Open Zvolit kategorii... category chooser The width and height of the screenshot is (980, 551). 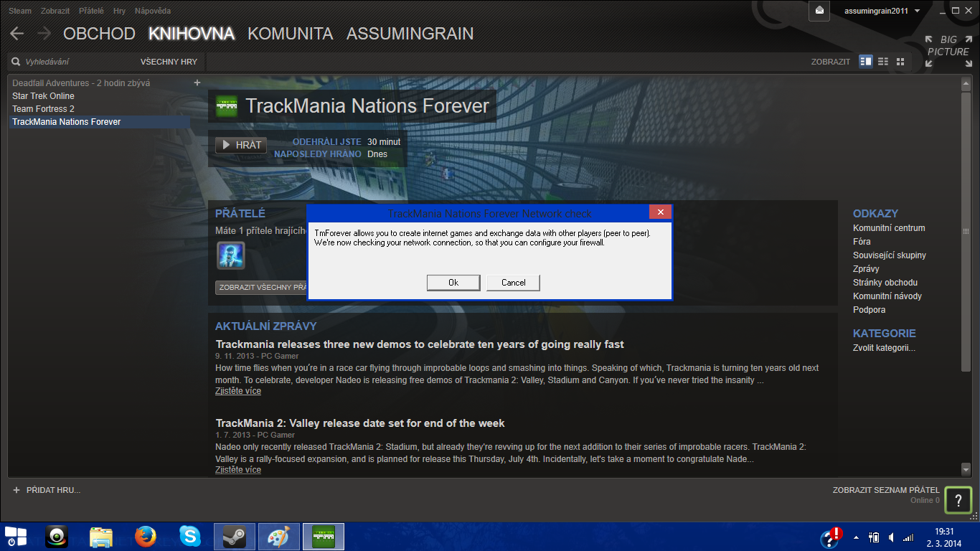click(884, 348)
